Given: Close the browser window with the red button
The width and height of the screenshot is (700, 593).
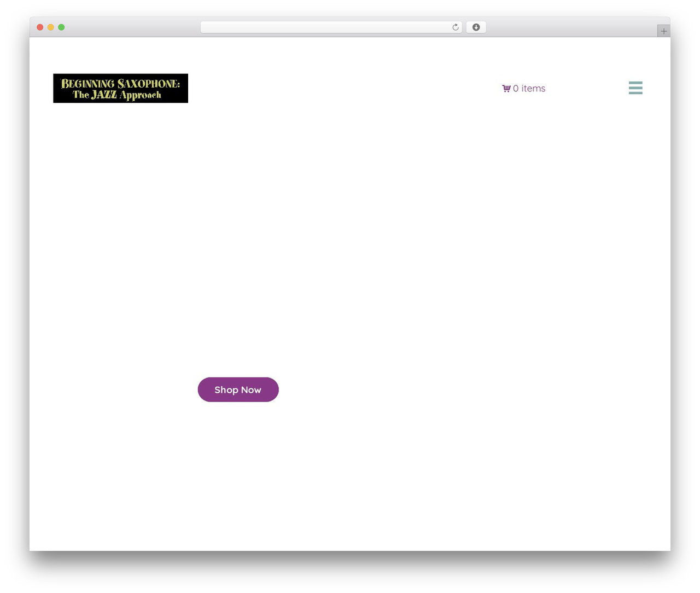Looking at the screenshot, I should (x=40, y=27).
